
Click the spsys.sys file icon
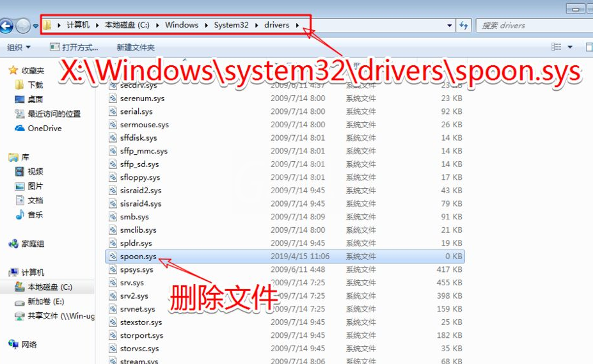pos(113,269)
